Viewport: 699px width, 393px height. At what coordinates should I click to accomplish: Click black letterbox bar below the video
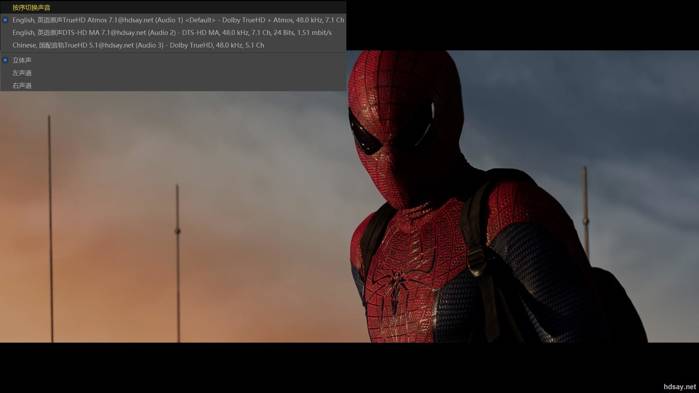point(350,368)
